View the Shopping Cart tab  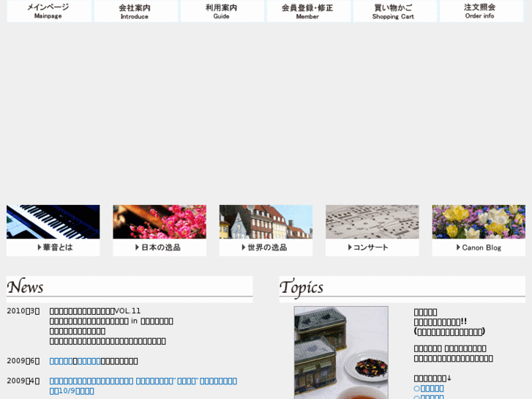click(394, 11)
